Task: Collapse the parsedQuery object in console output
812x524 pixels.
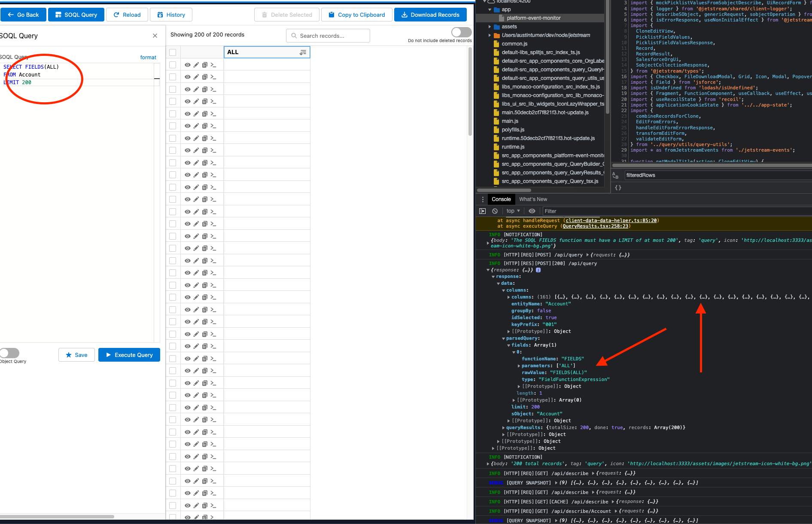Action: coord(503,338)
